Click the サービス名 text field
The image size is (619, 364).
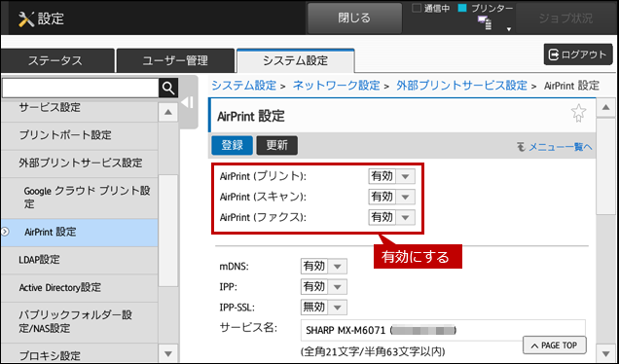point(443,330)
